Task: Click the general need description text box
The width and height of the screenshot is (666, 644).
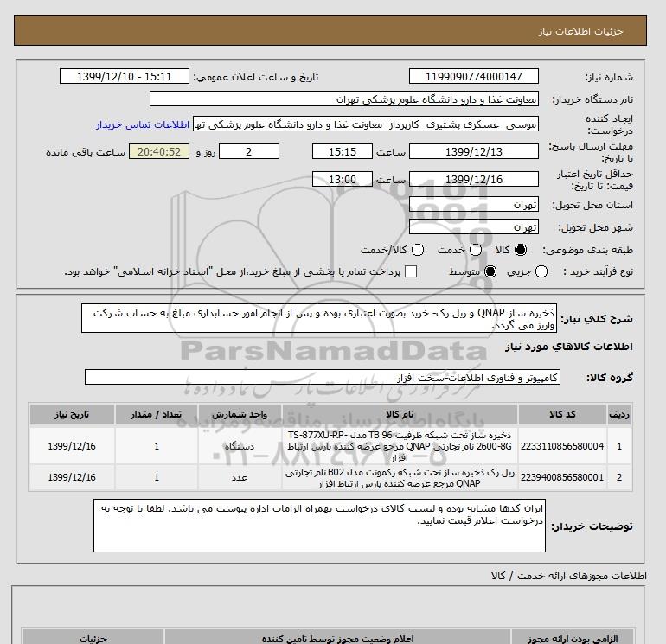Action: pyautogui.click(x=319, y=318)
